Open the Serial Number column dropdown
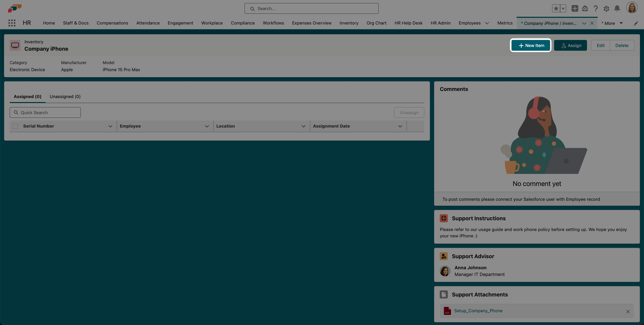This screenshot has width=644, height=325. pos(110,126)
